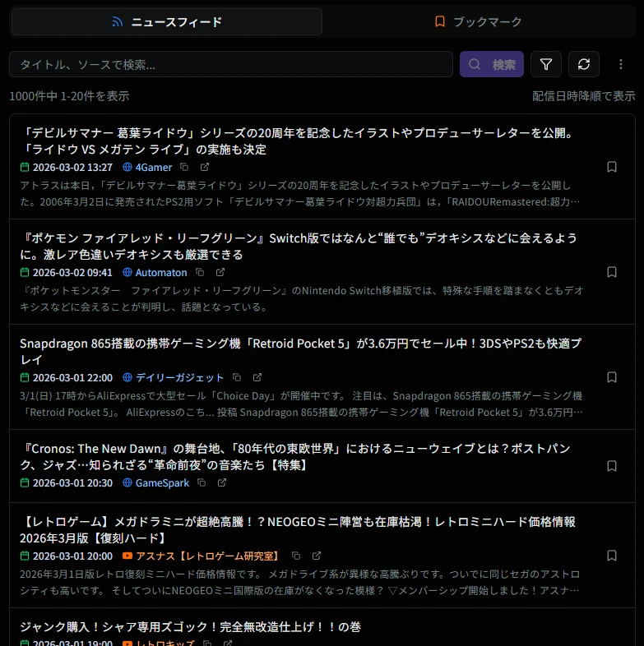The image size is (644, 646).
Task: Click the アトラスは本日 summary text
Action: click(x=299, y=193)
